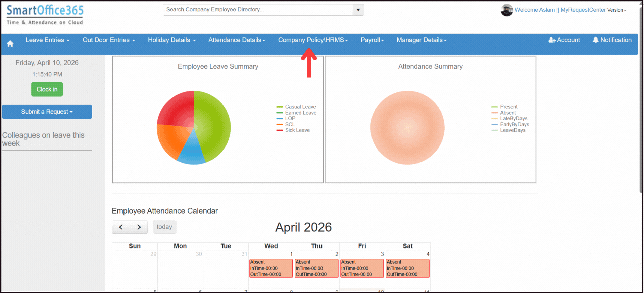This screenshot has height=293, width=644.
Task: Click the Search Company Employee Directory field
Action: pyautogui.click(x=258, y=10)
